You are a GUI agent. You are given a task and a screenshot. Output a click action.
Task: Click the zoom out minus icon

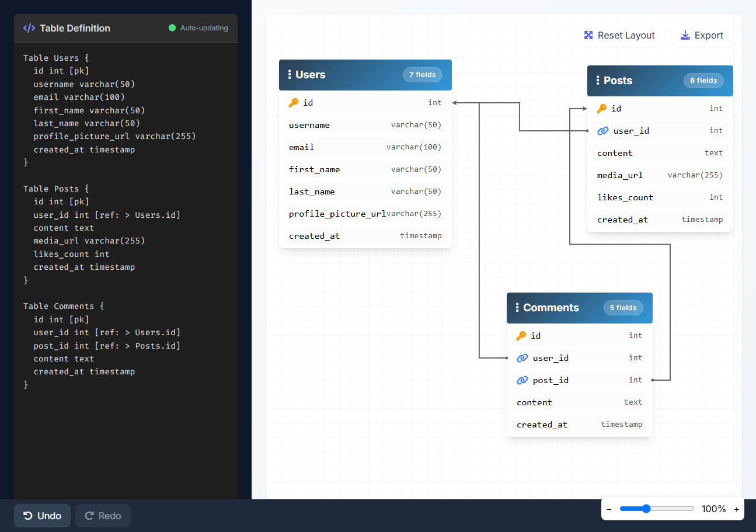pos(609,509)
